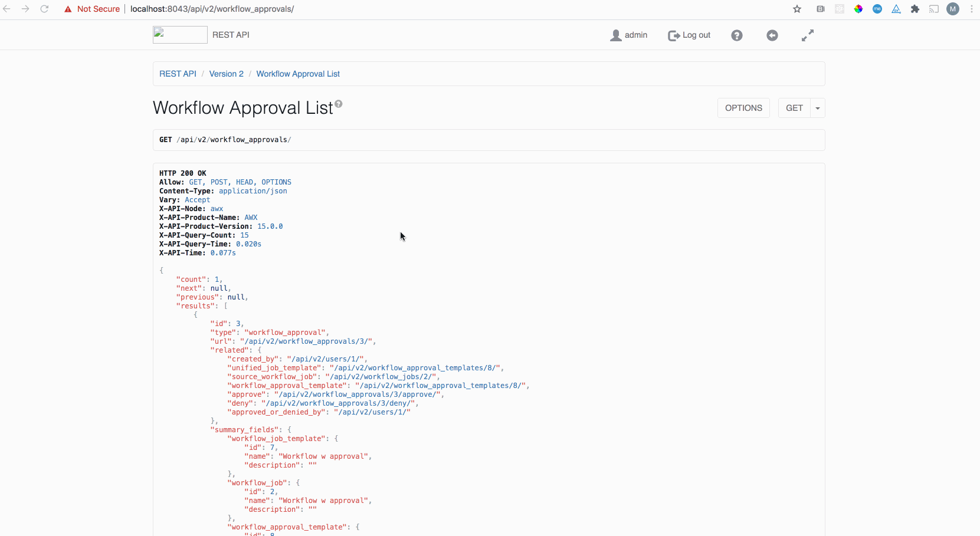Click the admin user avatar icon
The image size is (980, 536).
point(617,35)
